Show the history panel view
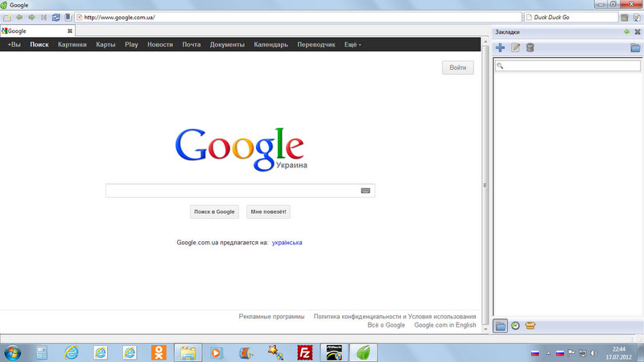The height and width of the screenshot is (362, 644). tap(515, 326)
